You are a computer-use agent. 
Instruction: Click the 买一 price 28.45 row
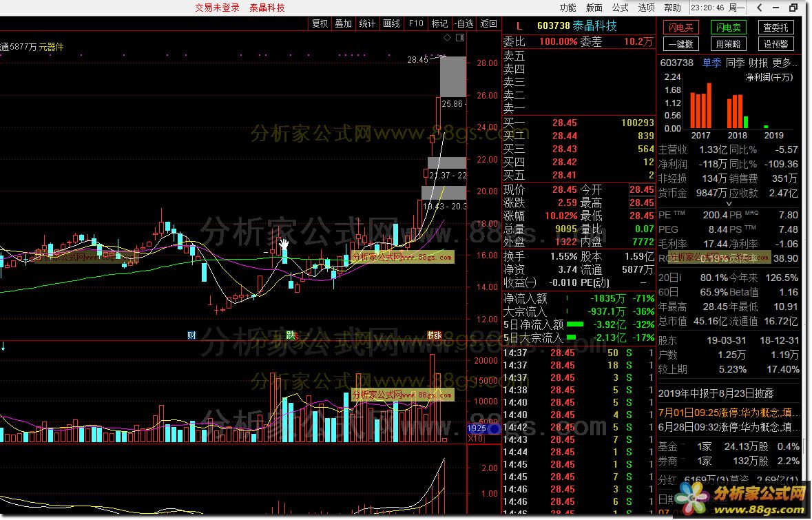point(579,123)
